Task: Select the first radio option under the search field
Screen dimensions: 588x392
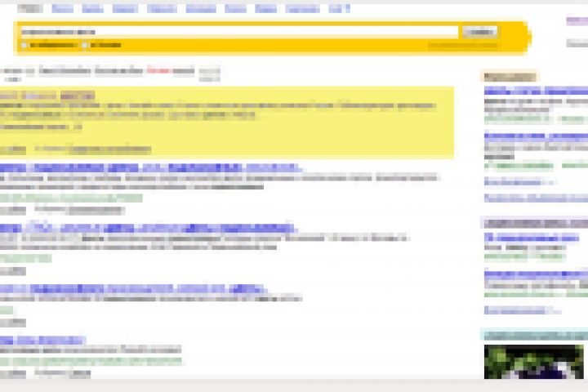Action: [x=24, y=45]
